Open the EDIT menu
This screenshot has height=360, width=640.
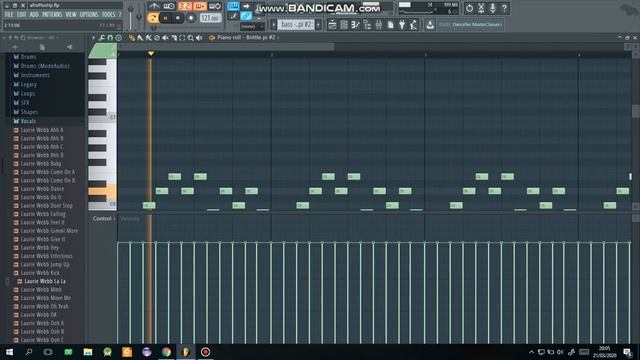click(22, 15)
